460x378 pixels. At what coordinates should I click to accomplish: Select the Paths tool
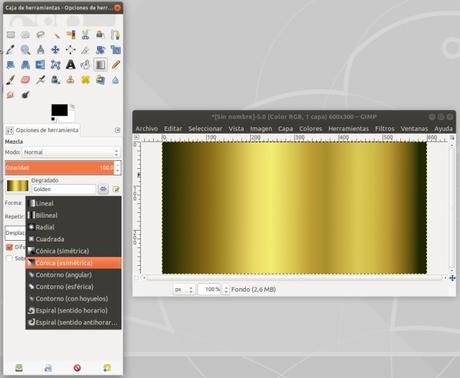coord(115,35)
